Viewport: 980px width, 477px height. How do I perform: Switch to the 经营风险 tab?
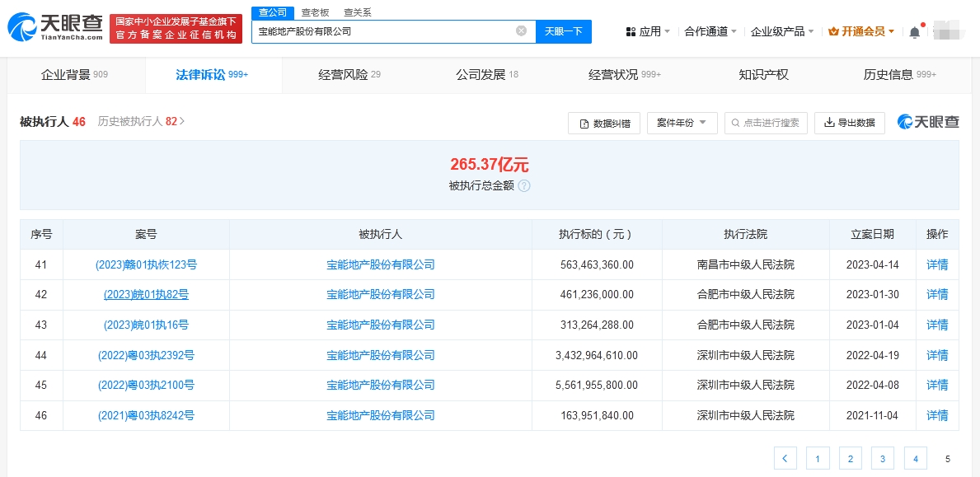coord(349,75)
